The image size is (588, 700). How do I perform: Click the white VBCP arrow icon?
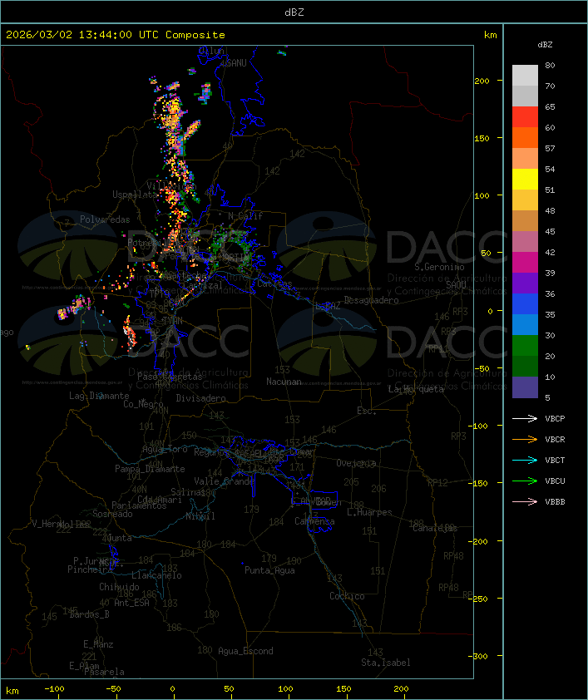click(x=525, y=418)
